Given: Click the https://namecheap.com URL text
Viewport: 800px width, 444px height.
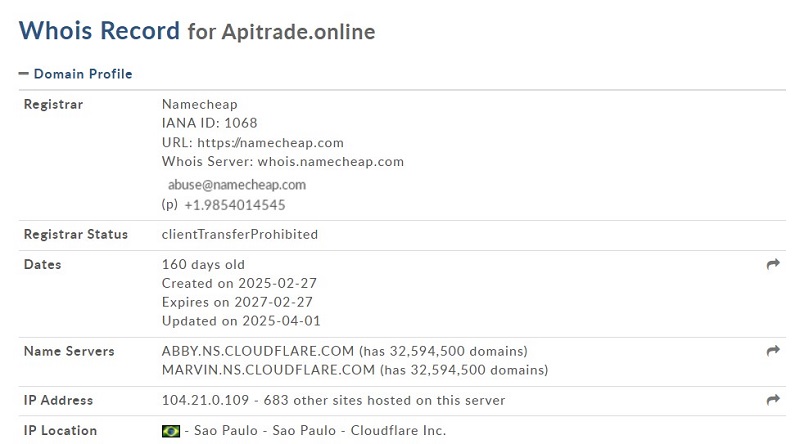Looking at the screenshot, I should [270, 143].
